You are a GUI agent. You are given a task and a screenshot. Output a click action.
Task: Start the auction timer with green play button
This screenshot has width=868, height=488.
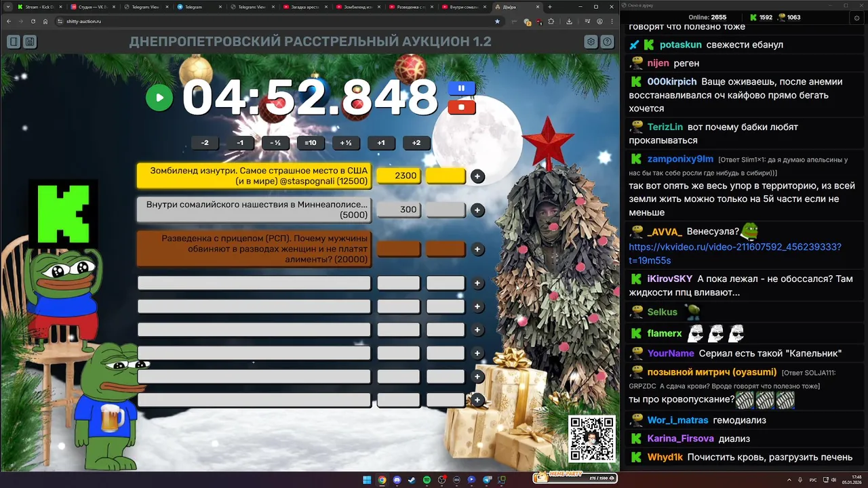click(159, 98)
